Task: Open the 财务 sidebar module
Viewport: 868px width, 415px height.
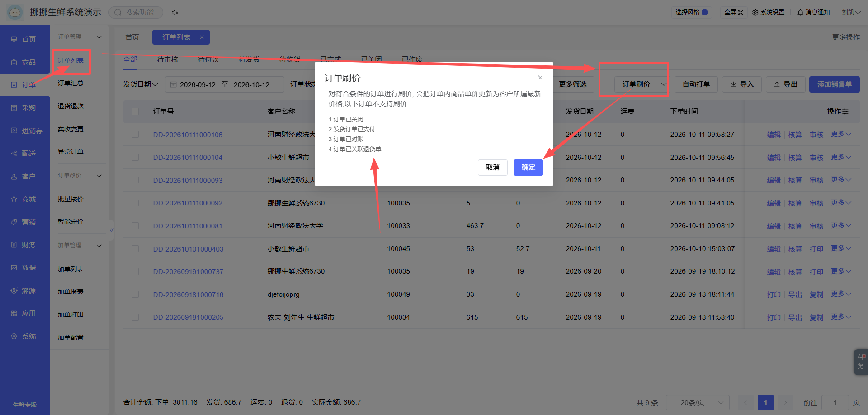Action: click(x=24, y=245)
